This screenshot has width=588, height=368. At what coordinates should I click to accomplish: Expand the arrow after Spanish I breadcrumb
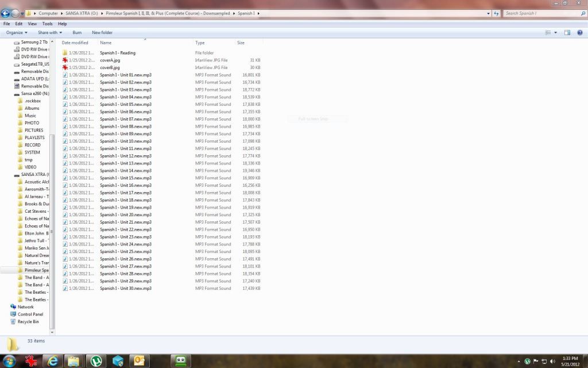pyautogui.click(x=259, y=13)
